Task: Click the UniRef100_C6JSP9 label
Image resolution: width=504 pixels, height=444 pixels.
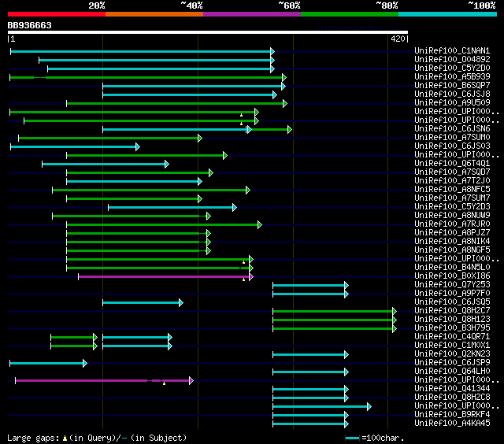Action: (452, 363)
